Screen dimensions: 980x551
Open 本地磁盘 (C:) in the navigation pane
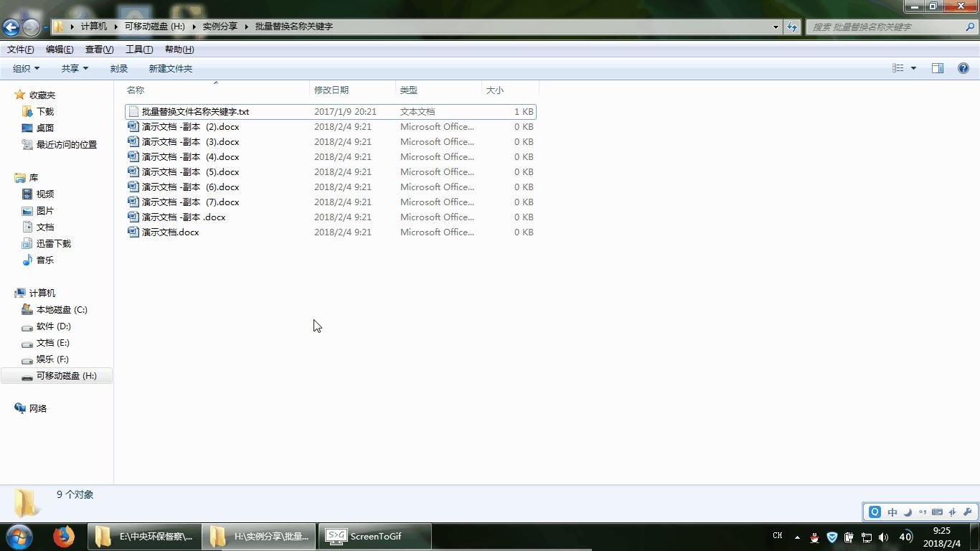tap(62, 309)
